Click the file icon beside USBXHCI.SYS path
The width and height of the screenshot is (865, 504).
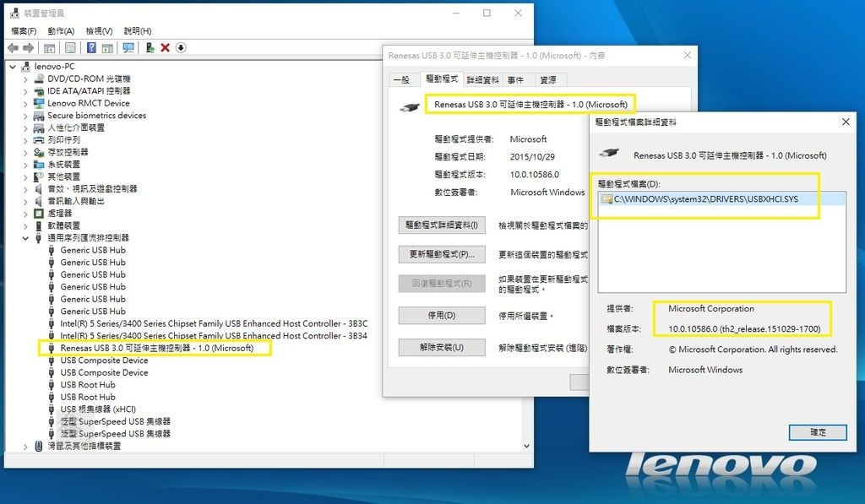pos(607,199)
